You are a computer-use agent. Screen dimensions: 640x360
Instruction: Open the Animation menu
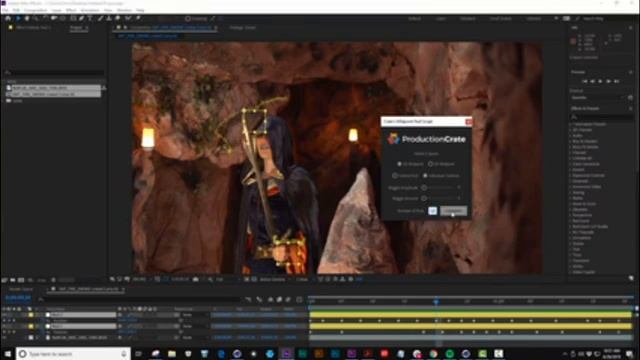coord(90,10)
